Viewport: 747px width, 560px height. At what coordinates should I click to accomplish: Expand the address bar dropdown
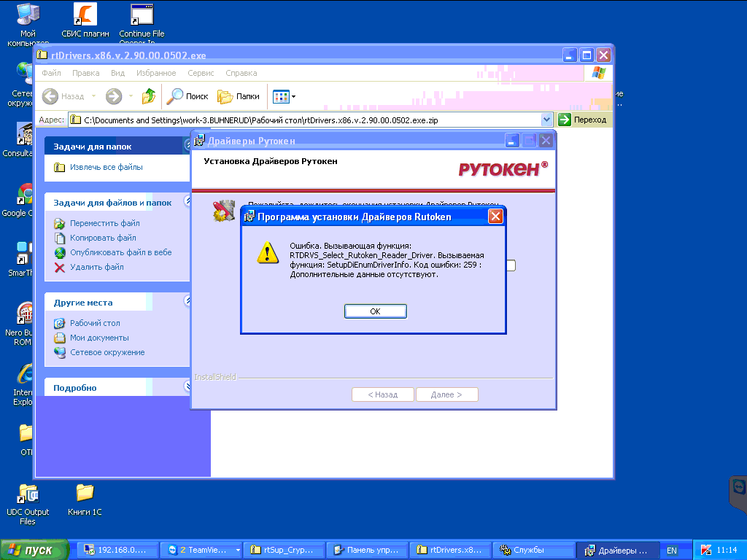547,120
